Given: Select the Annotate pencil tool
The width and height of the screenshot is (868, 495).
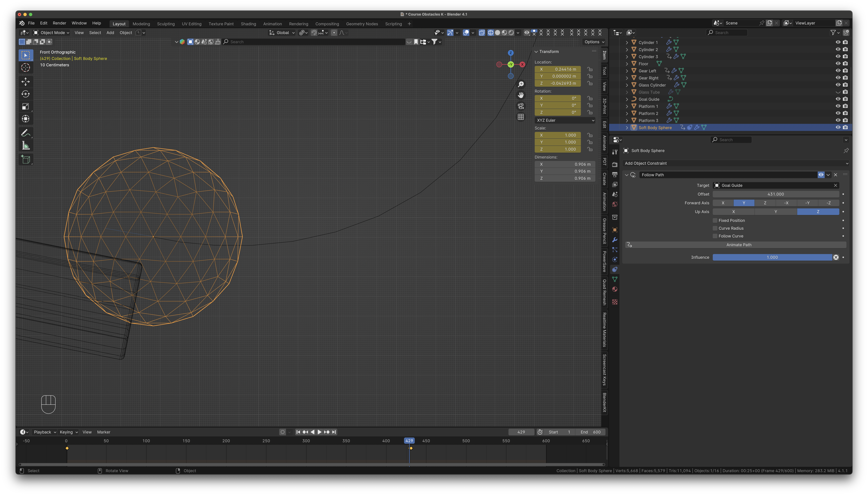Looking at the screenshot, I should click(25, 133).
